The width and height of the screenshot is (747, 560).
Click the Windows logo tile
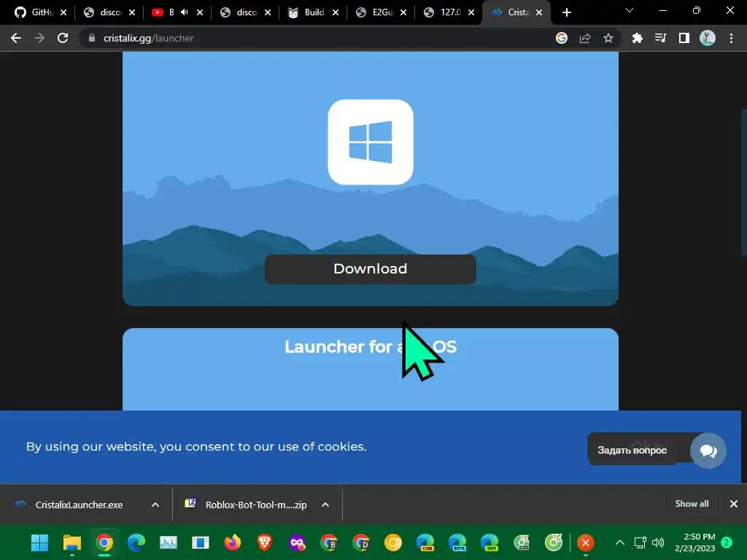click(x=370, y=142)
